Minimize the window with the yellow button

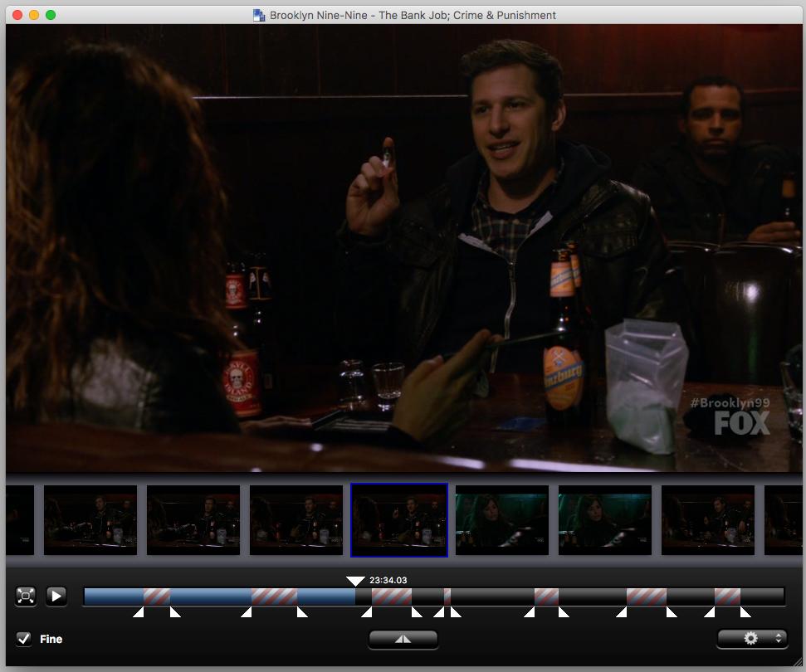[34, 15]
